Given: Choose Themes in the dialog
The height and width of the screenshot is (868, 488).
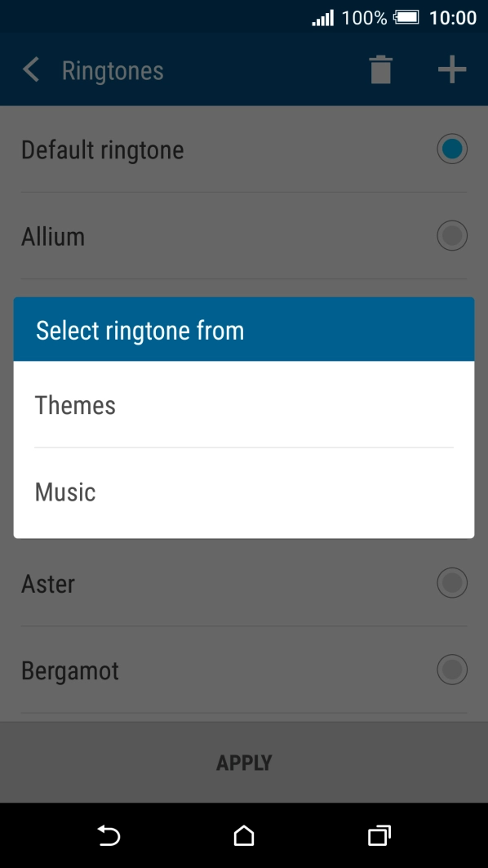Looking at the screenshot, I should point(244,405).
